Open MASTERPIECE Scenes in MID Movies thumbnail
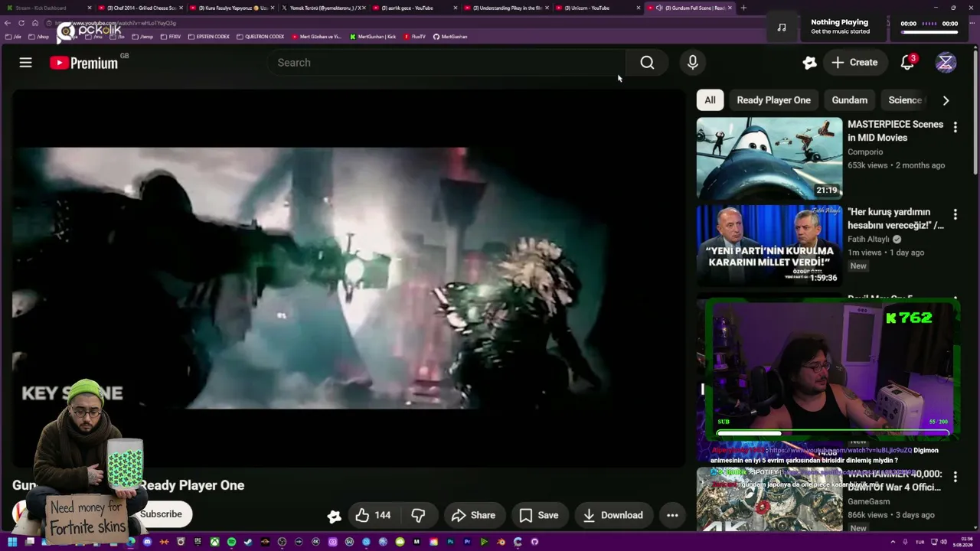The image size is (980, 551). [x=769, y=158]
